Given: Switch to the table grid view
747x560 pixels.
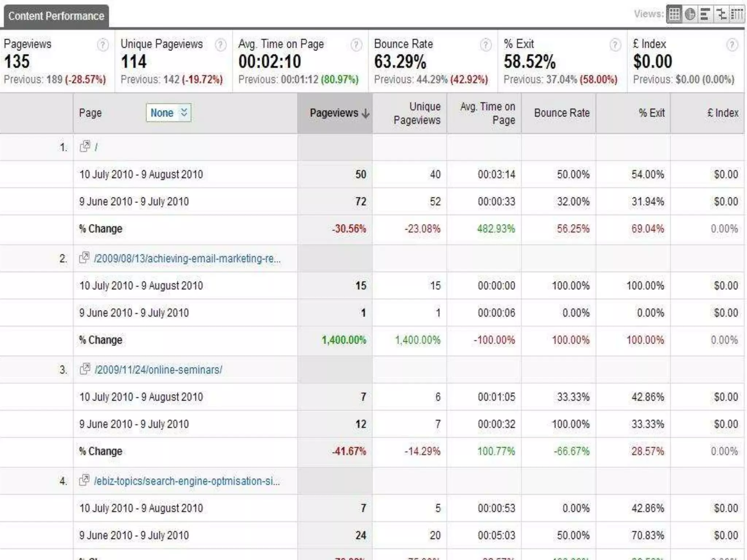Looking at the screenshot, I should 674,15.
